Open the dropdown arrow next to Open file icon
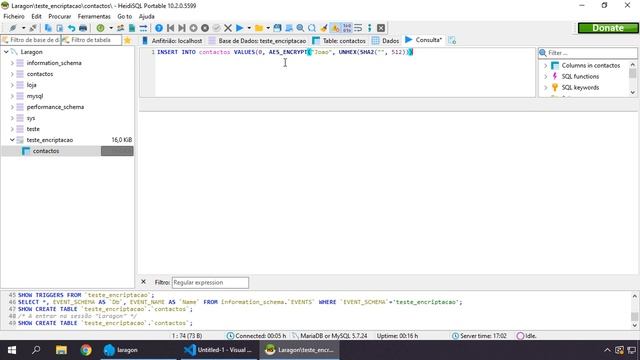 click(x=268, y=28)
